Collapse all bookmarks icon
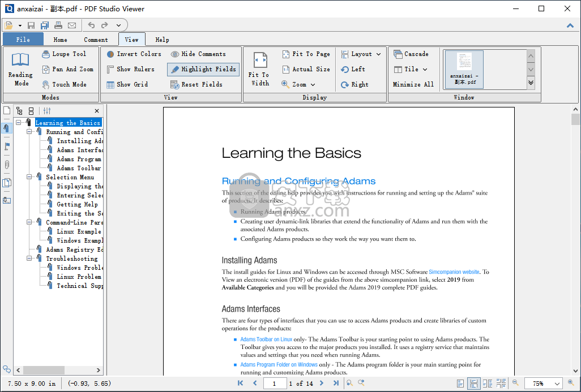This screenshot has height=392, width=581. point(31,111)
